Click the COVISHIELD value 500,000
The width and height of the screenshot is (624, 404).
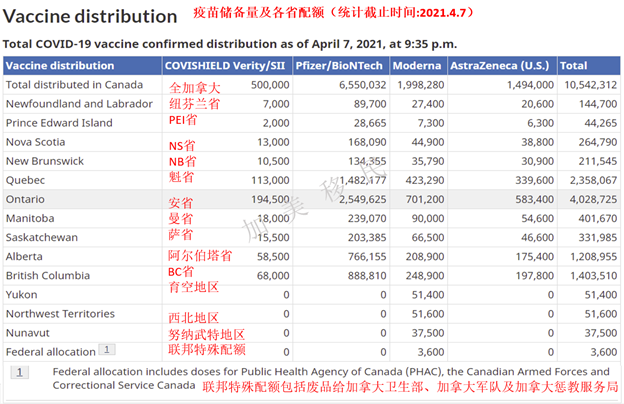click(x=270, y=85)
